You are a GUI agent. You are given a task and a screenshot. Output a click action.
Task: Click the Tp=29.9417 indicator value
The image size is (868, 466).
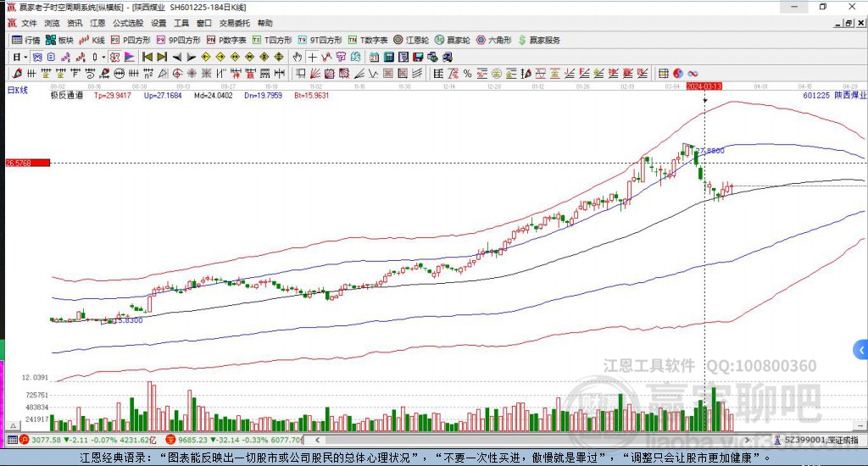[x=113, y=95]
